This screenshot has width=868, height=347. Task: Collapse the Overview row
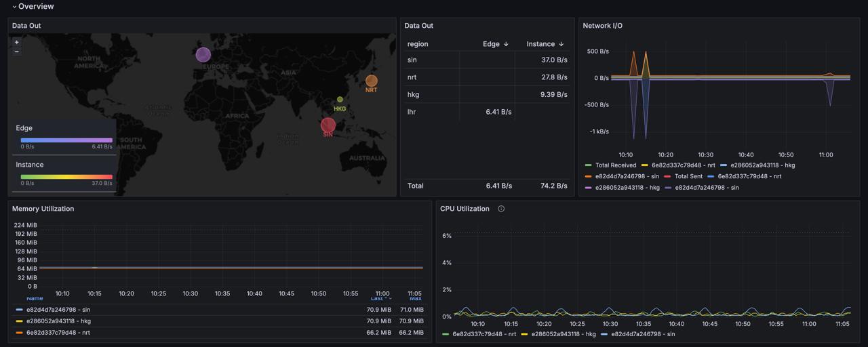(x=14, y=7)
